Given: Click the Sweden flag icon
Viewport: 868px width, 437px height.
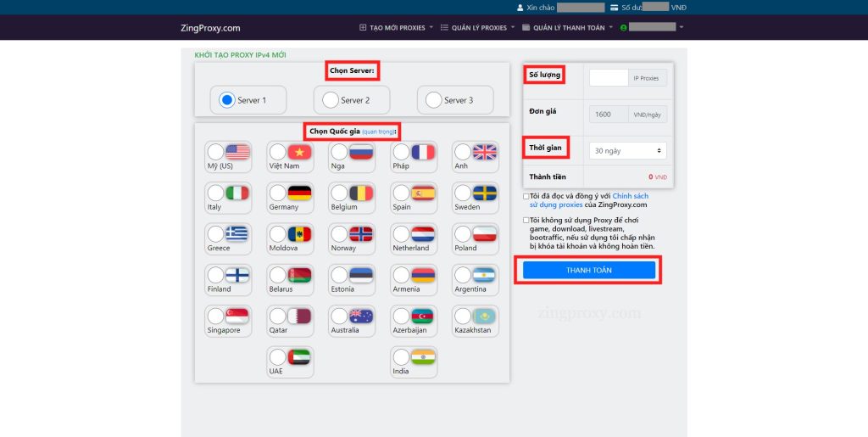Looking at the screenshot, I should pos(485,193).
